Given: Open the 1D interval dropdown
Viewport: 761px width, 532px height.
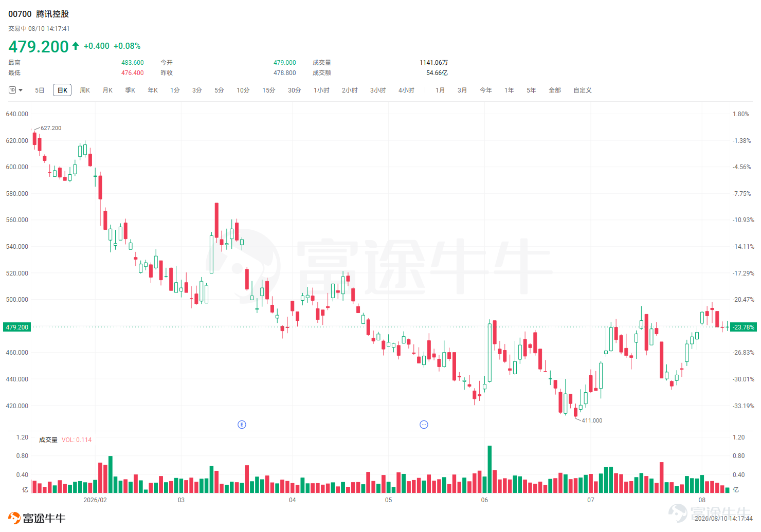Looking at the screenshot, I should (16, 90).
